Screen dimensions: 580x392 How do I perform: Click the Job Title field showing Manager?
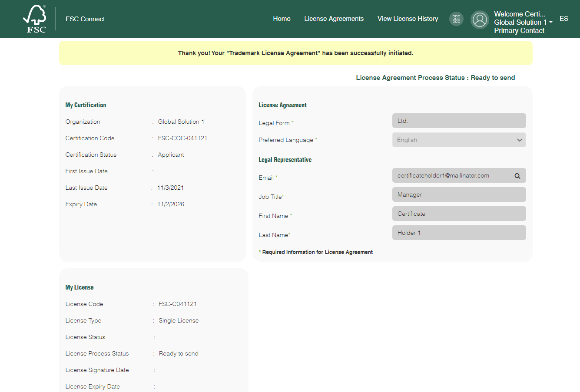point(459,194)
